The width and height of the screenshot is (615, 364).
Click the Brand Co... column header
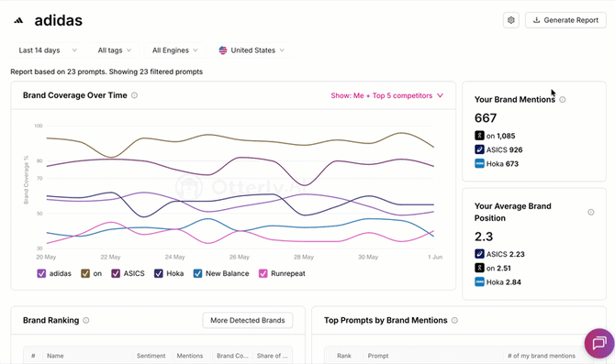(232, 356)
